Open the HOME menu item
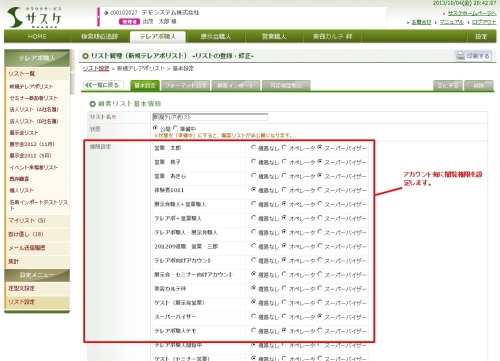This screenshot has width=500, height=361. click(37, 37)
